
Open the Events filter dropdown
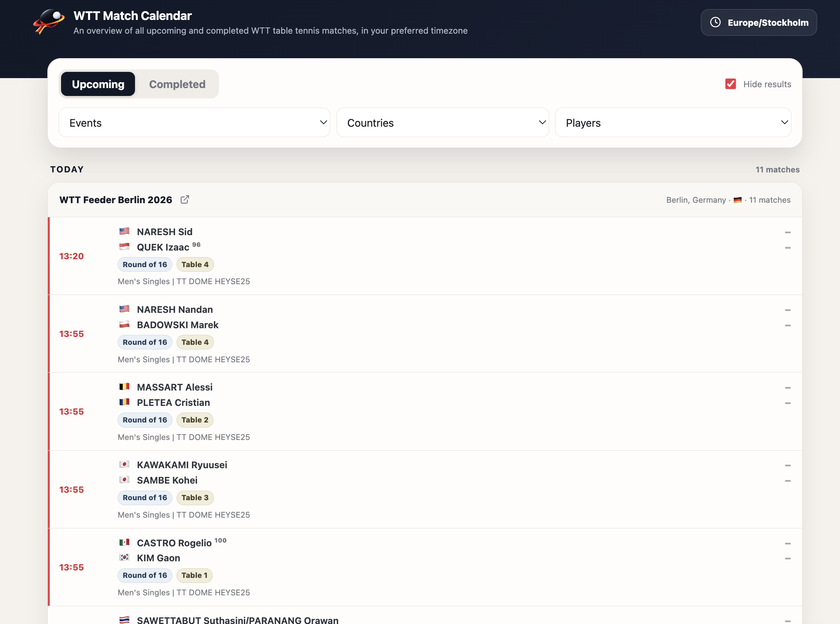(x=194, y=123)
